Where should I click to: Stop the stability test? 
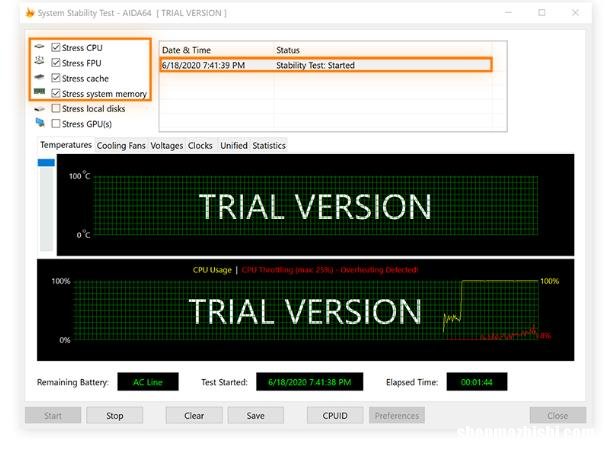115,415
